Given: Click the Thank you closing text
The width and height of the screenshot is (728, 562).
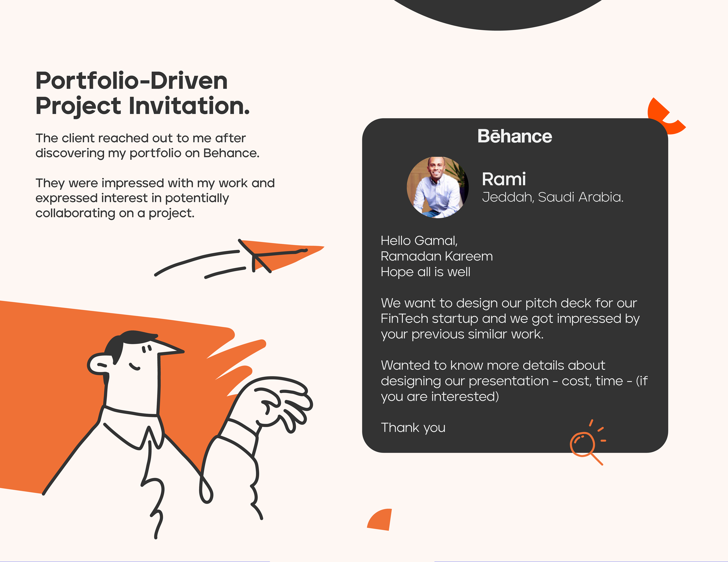Looking at the screenshot, I should [x=413, y=428].
